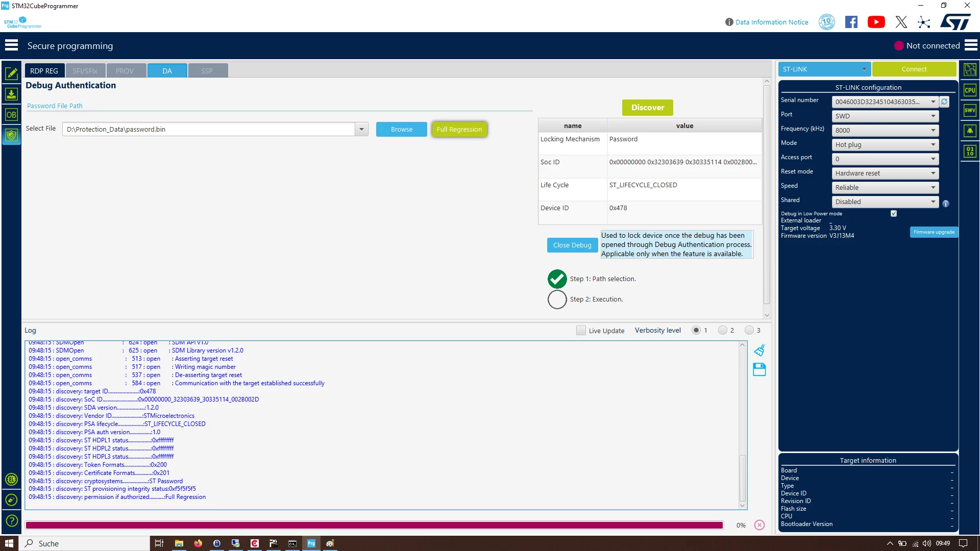This screenshot has height=551, width=980.
Task: Click the magenta progress bar
Action: pos(374,525)
